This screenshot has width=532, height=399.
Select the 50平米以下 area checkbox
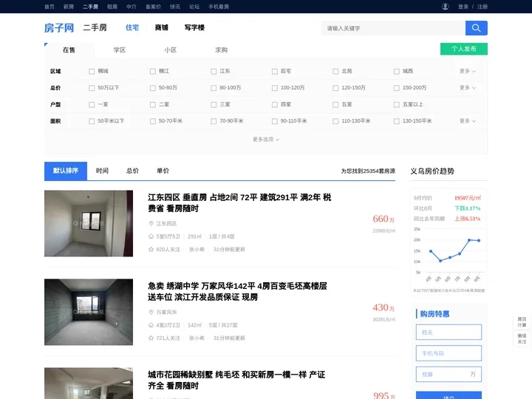tap(92, 121)
